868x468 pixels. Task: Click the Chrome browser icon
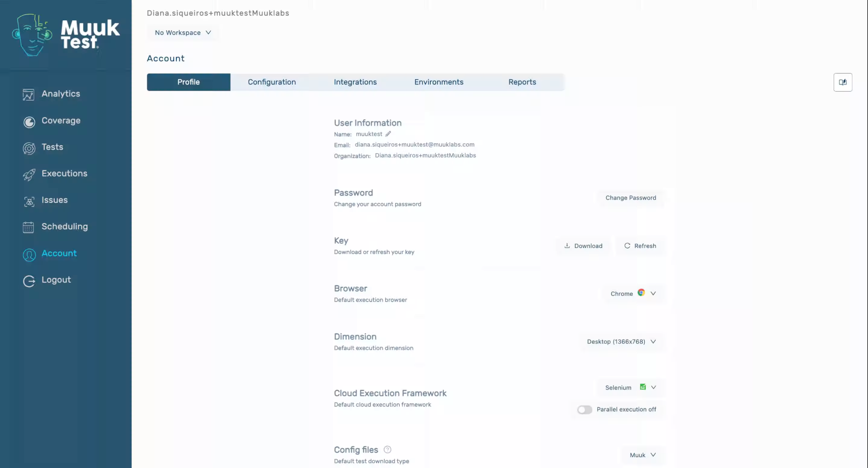point(641,293)
